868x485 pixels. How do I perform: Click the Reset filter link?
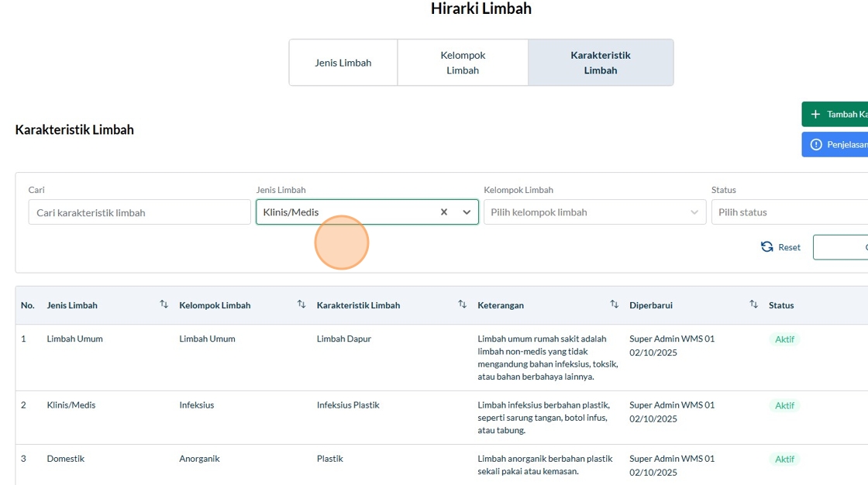tap(789, 247)
